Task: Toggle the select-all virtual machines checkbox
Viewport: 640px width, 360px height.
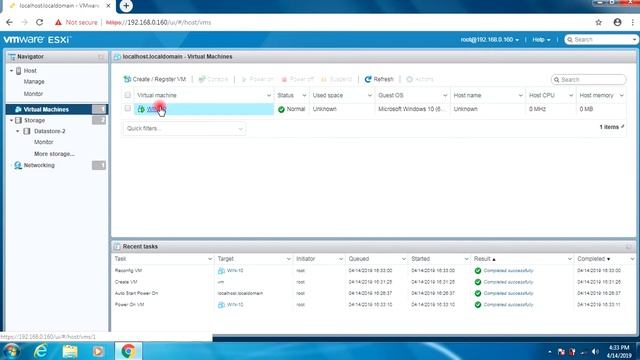Action: pos(128,95)
